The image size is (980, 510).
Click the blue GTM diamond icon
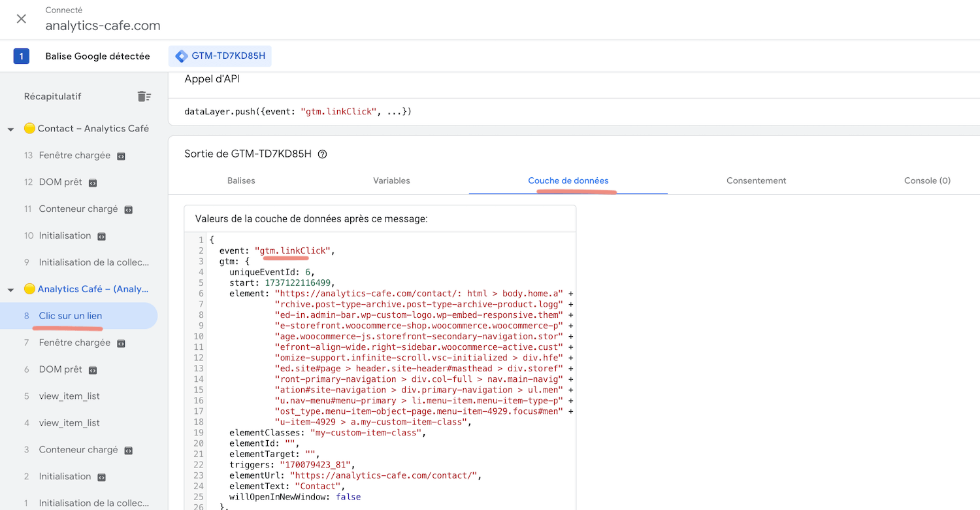point(182,56)
